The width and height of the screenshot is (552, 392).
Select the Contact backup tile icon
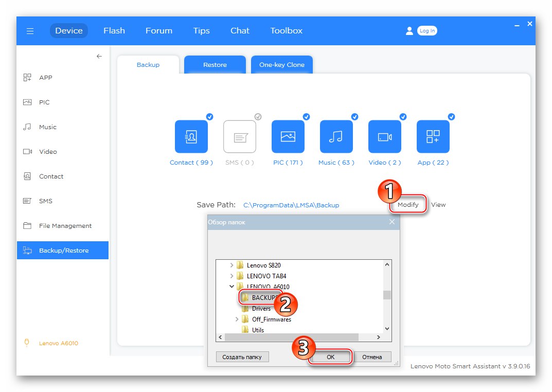(191, 136)
